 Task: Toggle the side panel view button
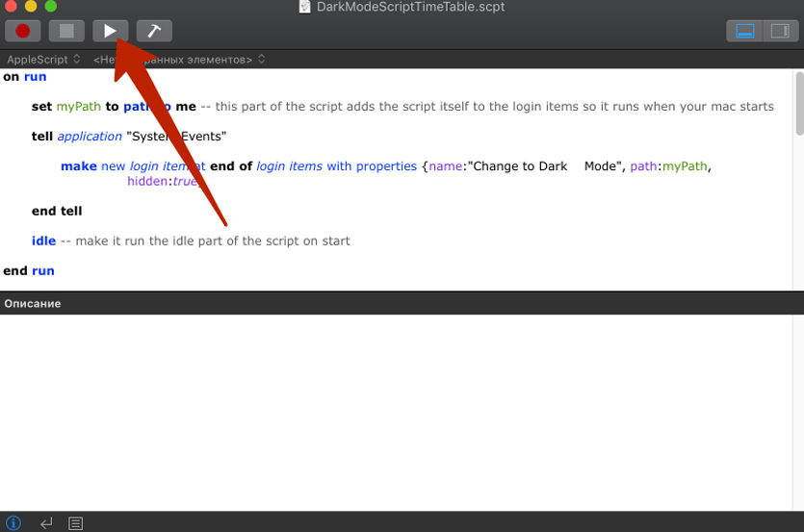pos(780,31)
